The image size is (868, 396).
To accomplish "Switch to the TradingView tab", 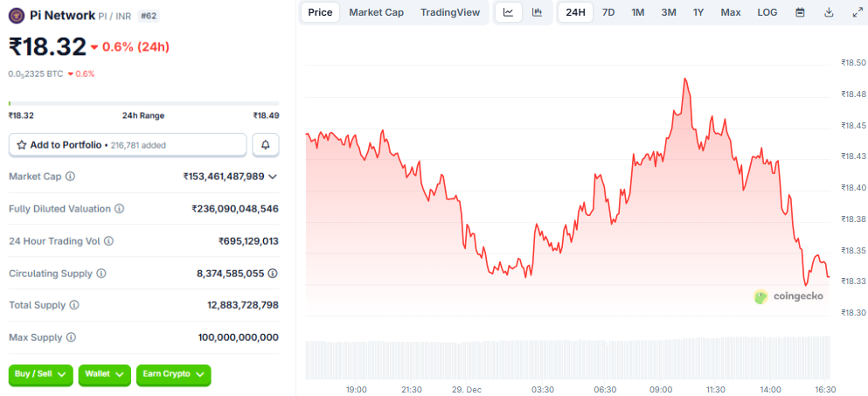I will point(450,12).
